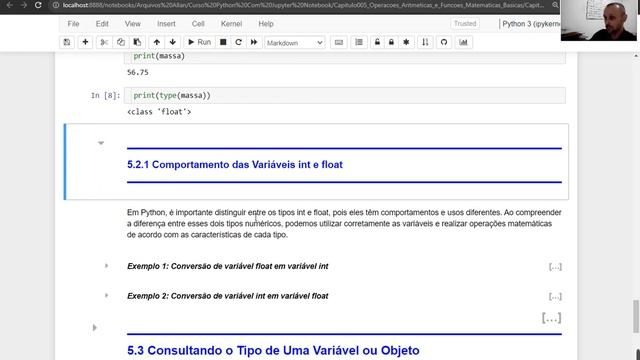640x360 pixels.
Task: Move selected cell down arrow
Action: click(x=173, y=42)
